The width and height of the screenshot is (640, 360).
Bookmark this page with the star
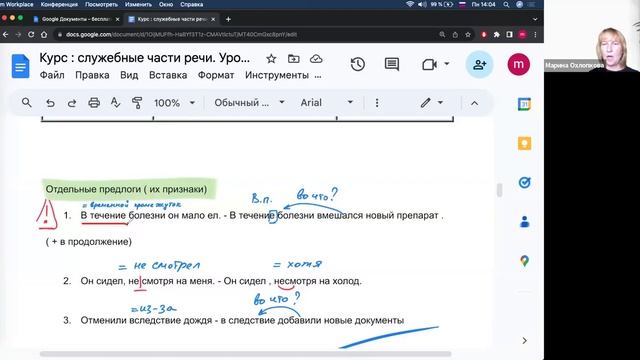[468, 35]
